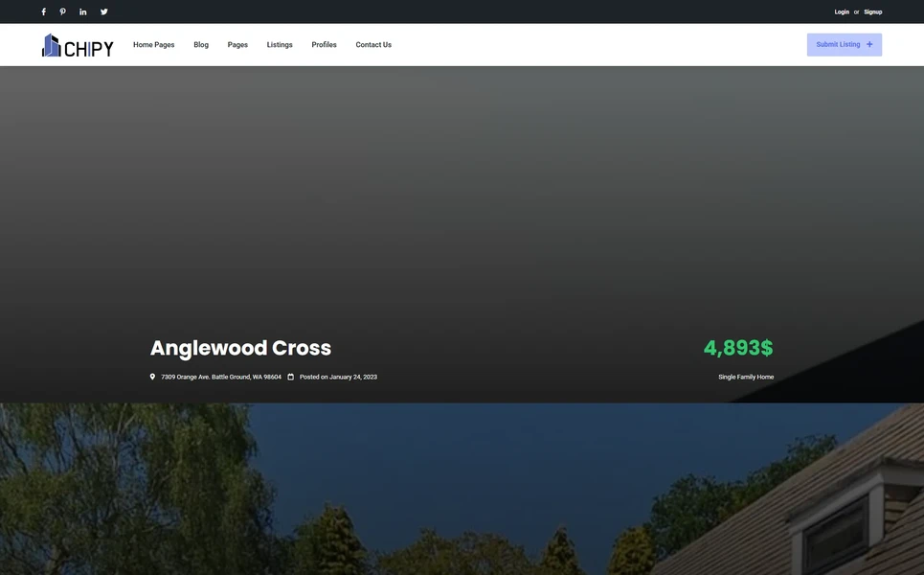Click the Login link
Viewport: 924px width, 575px height.
click(x=842, y=11)
